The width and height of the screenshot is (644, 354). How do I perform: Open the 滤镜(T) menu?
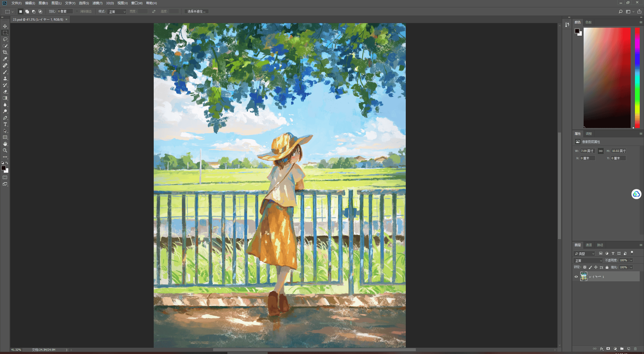[97, 3]
